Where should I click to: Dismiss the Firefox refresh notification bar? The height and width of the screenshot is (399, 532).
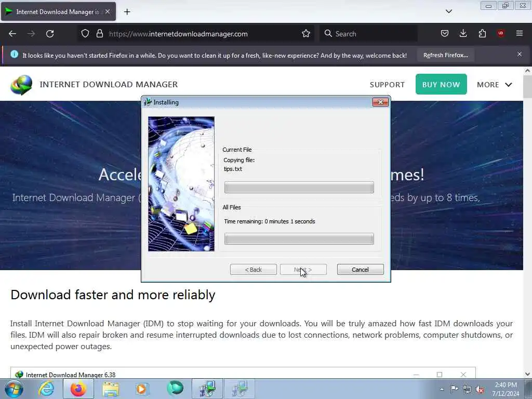coord(520,54)
